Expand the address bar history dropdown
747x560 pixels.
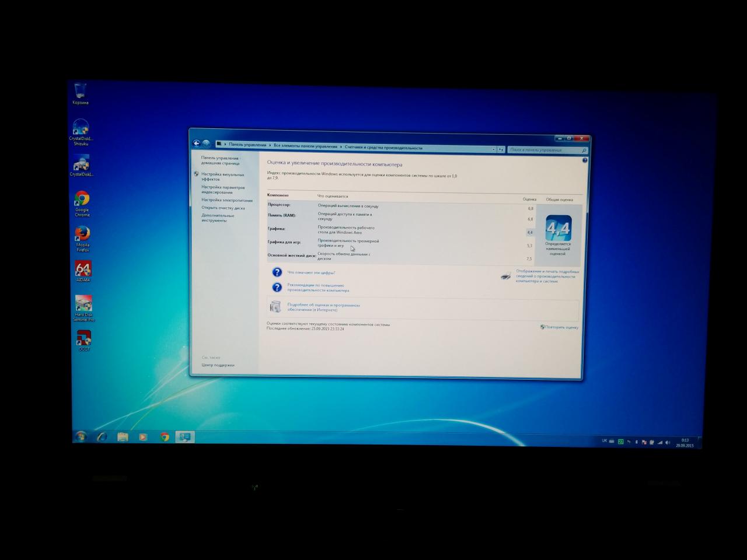(x=494, y=149)
